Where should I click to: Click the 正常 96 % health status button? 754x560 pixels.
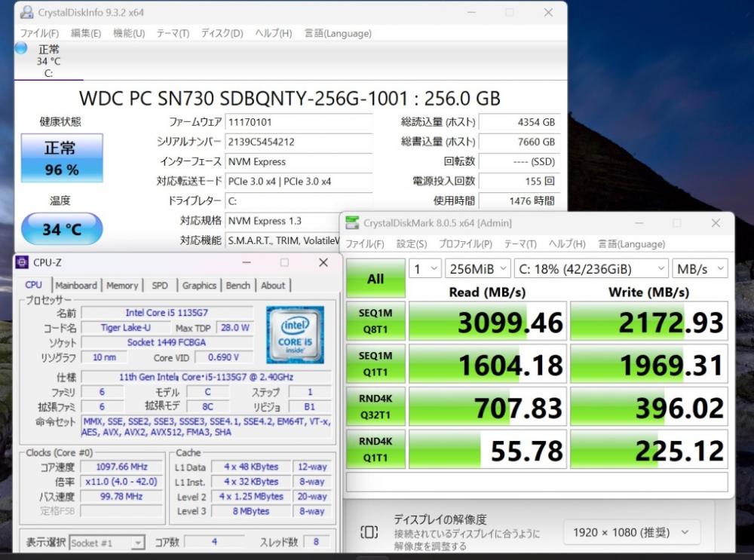coord(62,158)
